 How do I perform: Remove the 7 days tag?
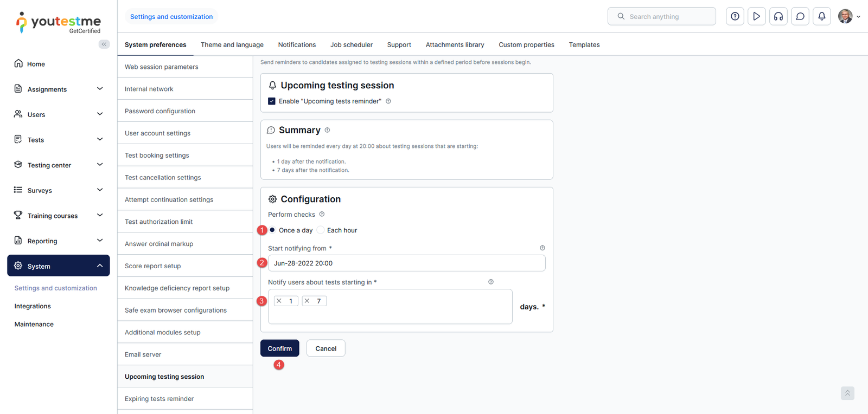coord(307,301)
